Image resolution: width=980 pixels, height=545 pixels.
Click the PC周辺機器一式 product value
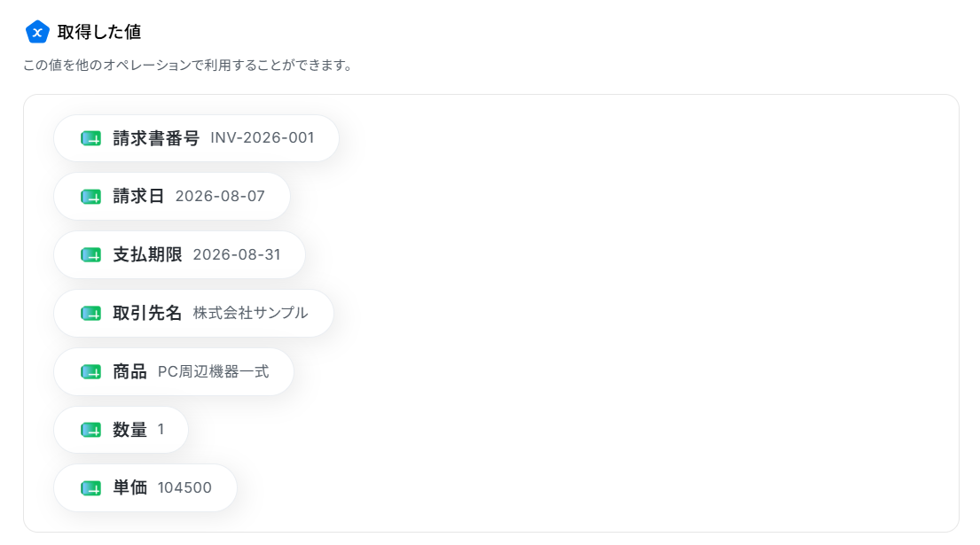pos(213,371)
